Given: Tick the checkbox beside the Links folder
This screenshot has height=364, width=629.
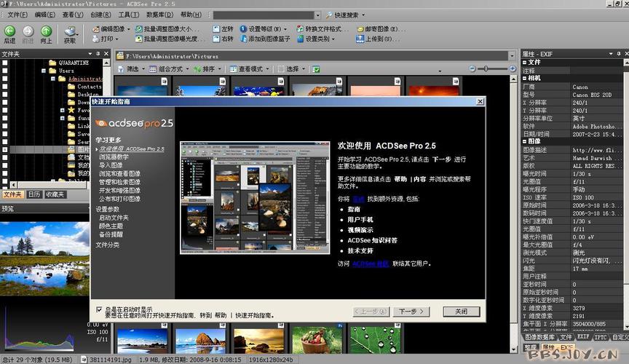Looking at the screenshot, I should pyautogui.click(x=5, y=126).
